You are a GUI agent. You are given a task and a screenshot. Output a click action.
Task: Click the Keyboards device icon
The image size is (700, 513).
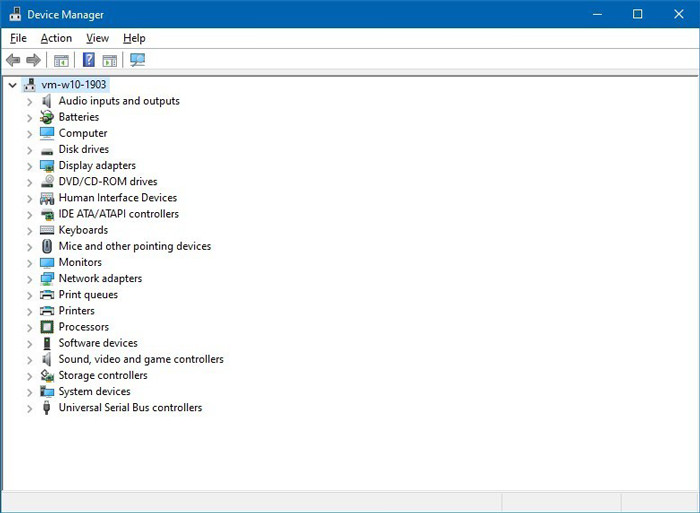[x=47, y=230]
